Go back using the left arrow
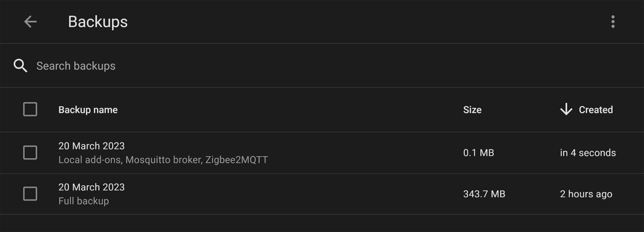 30,22
